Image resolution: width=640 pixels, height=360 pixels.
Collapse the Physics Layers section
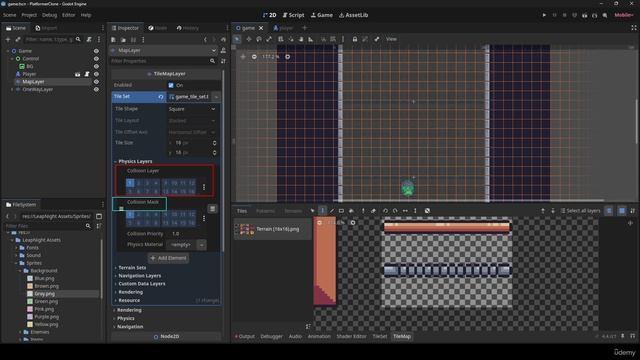pos(135,161)
